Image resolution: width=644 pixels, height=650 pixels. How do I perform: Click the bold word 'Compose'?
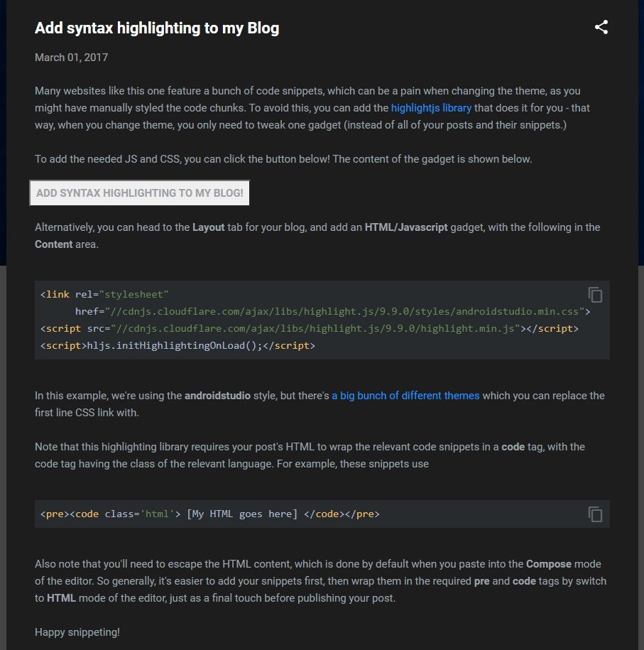(x=548, y=564)
